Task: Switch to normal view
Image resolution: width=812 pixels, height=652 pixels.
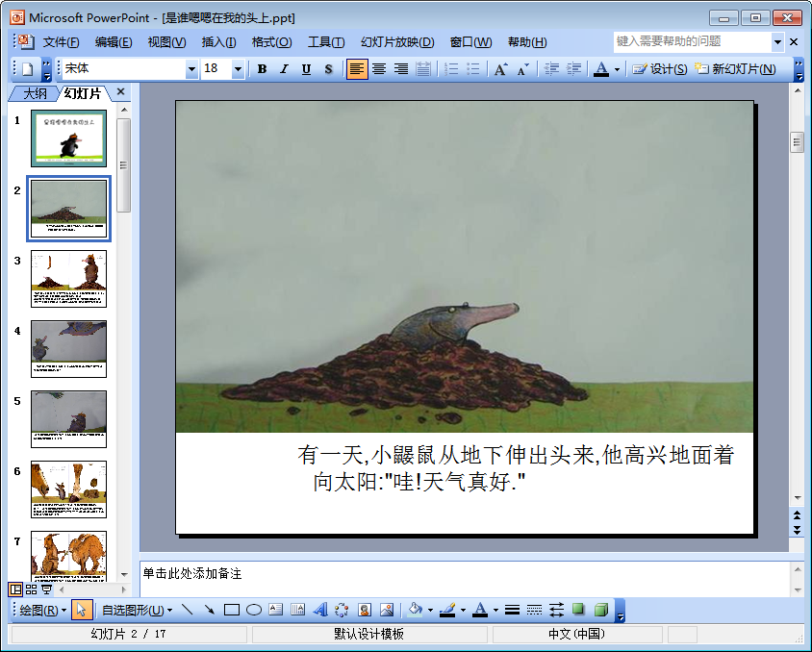Action: coord(15,589)
